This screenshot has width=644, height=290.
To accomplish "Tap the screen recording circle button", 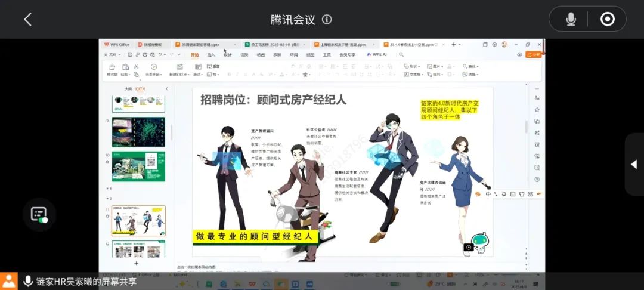I will coord(607,19).
